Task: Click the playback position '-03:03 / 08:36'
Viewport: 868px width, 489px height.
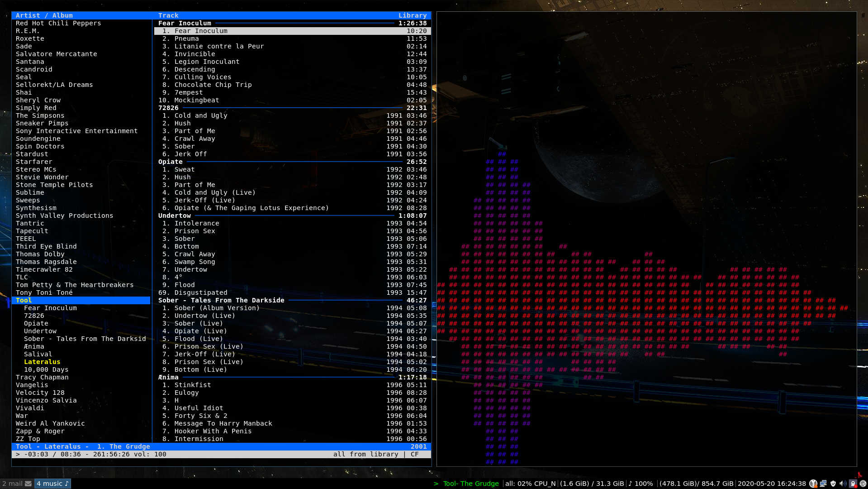Action: [52, 454]
